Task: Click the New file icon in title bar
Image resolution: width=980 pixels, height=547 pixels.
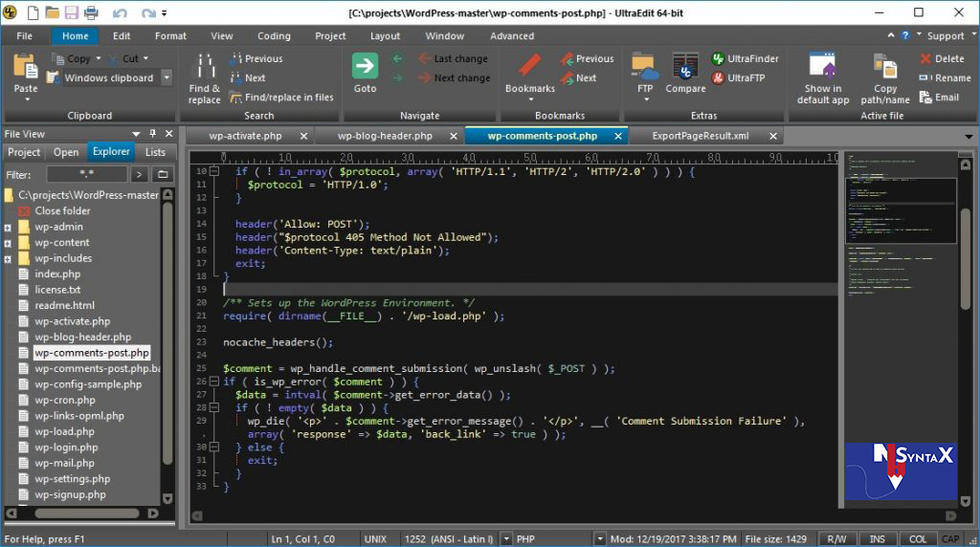Action: 33,12
